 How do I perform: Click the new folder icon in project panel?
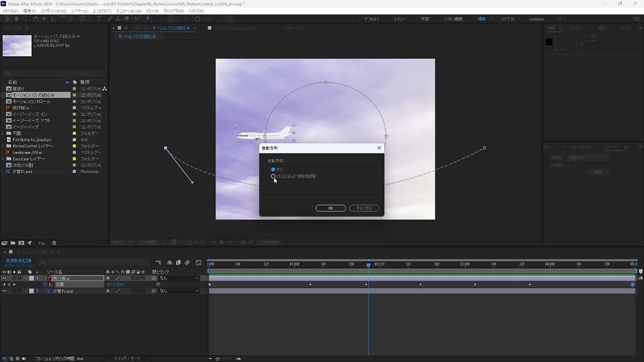12,243
